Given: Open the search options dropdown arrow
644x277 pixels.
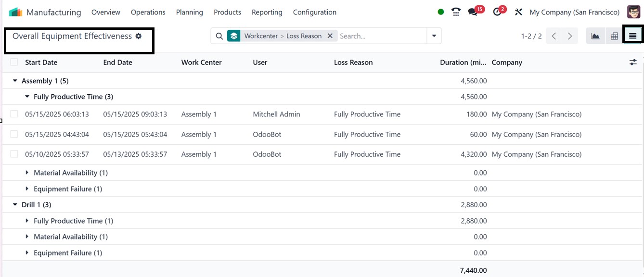Looking at the screenshot, I should point(434,36).
